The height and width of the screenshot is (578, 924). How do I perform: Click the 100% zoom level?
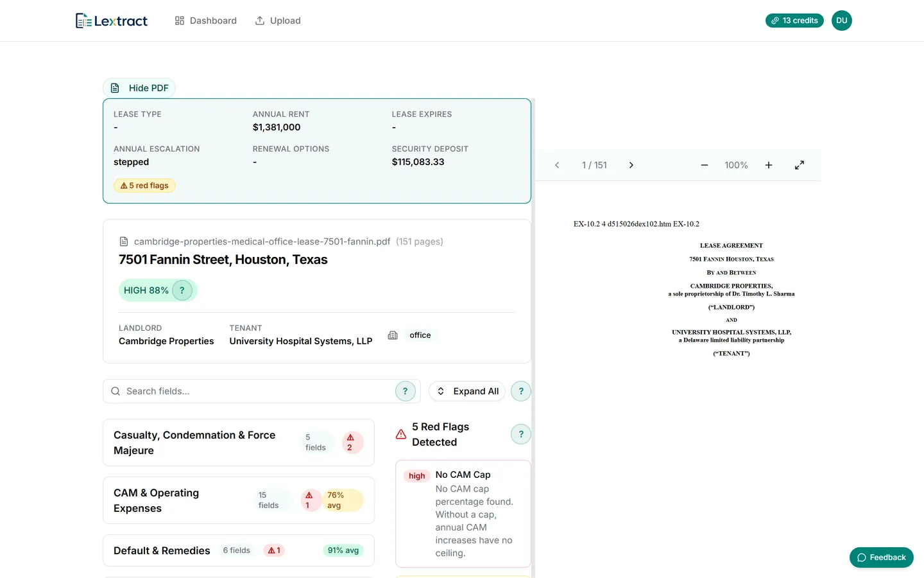point(737,165)
